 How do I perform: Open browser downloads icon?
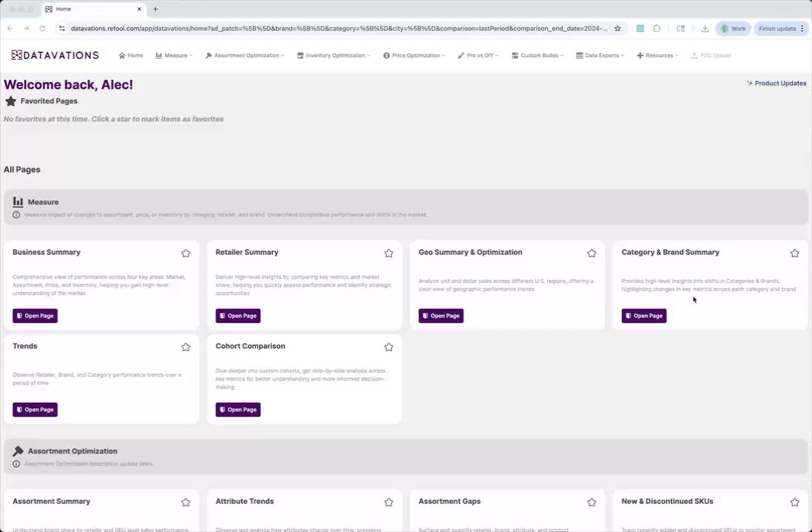point(705,29)
